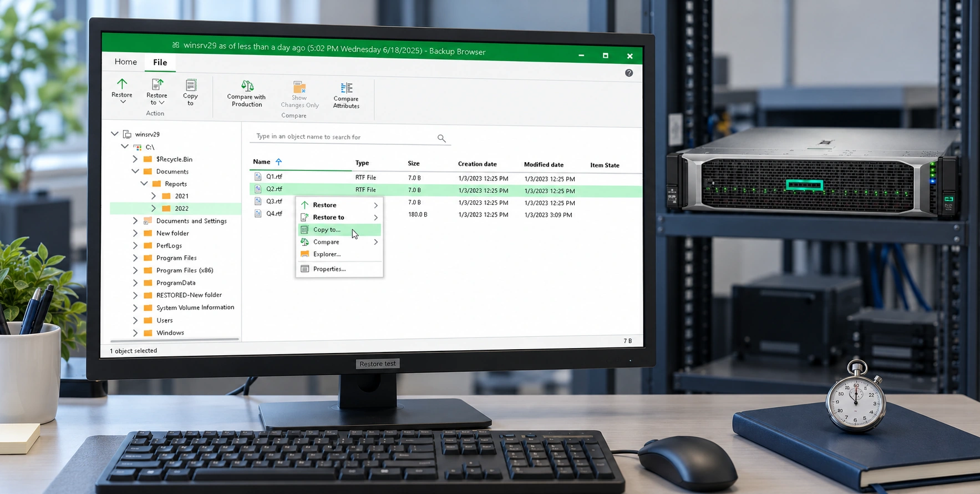The image size is (980, 494).
Task: Select System Volume Information folder
Action: click(x=195, y=308)
